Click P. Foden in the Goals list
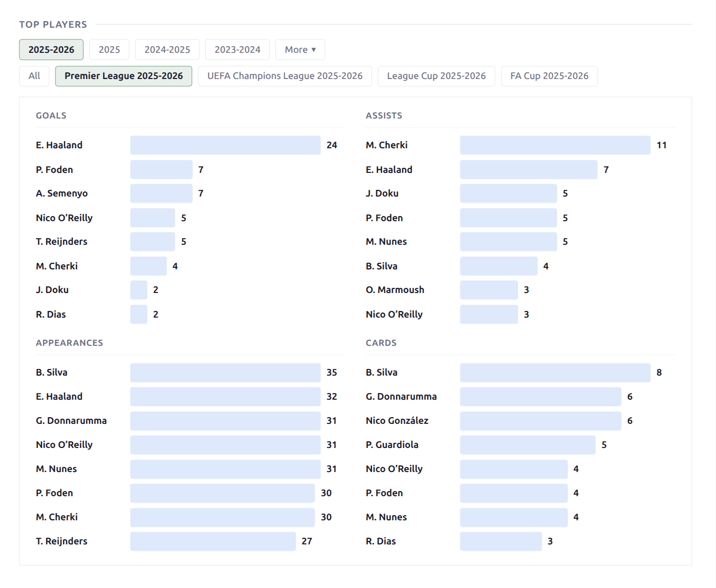 tap(54, 170)
